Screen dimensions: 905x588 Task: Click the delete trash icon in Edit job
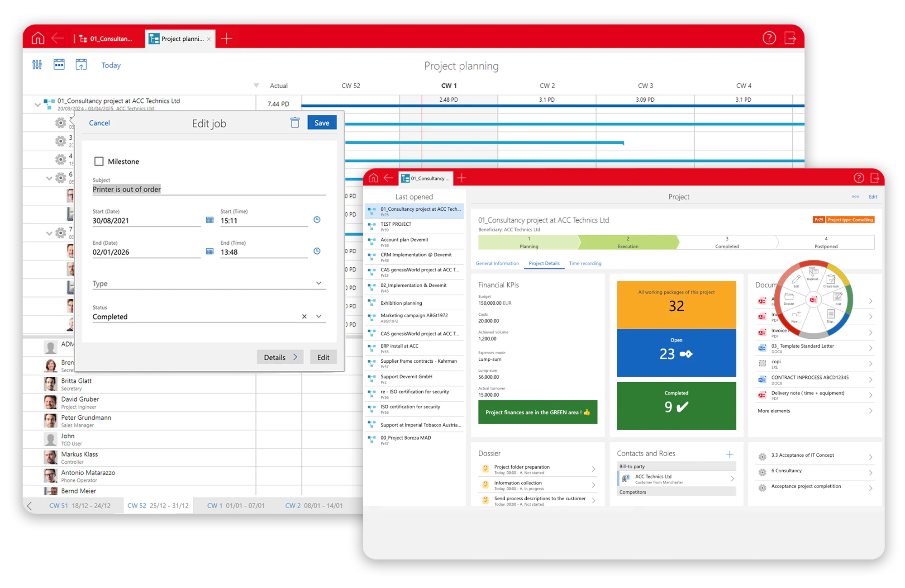(x=295, y=123)
